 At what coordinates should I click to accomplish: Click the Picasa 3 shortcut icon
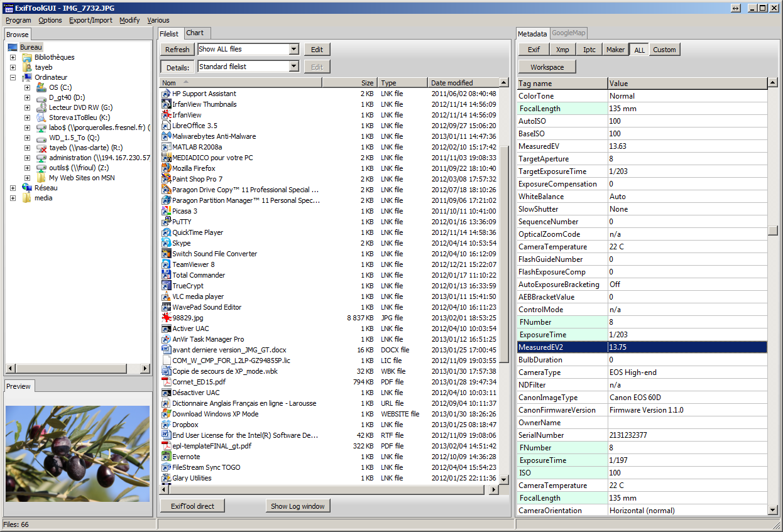pos(167,211)
